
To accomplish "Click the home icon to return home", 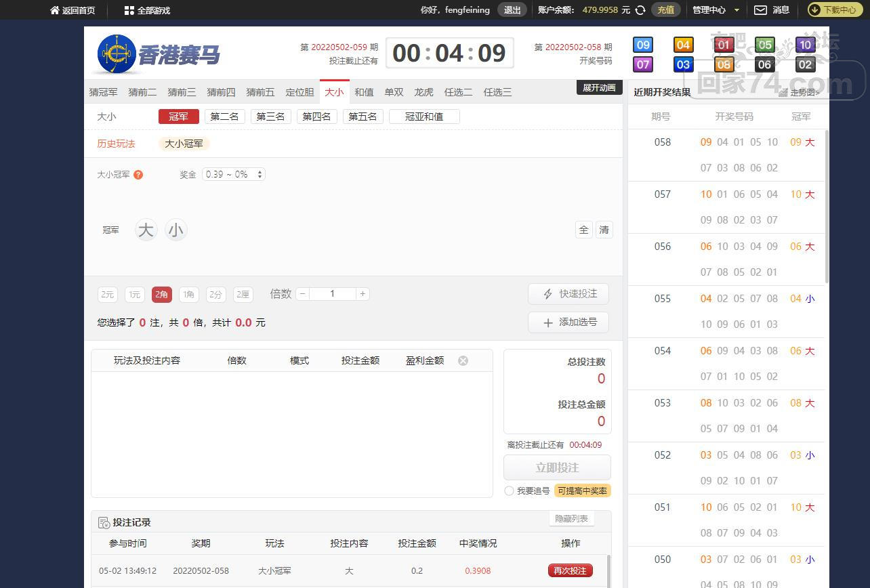I will point(55,10).
